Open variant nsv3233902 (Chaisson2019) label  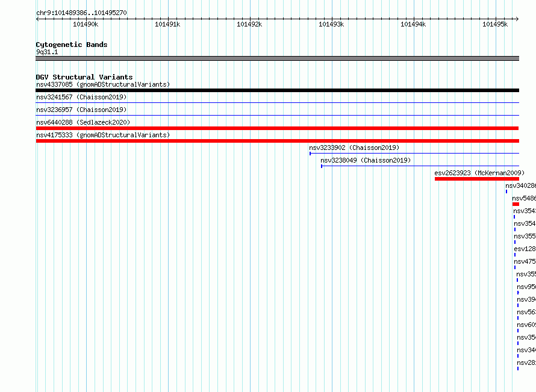click(354, 148)
